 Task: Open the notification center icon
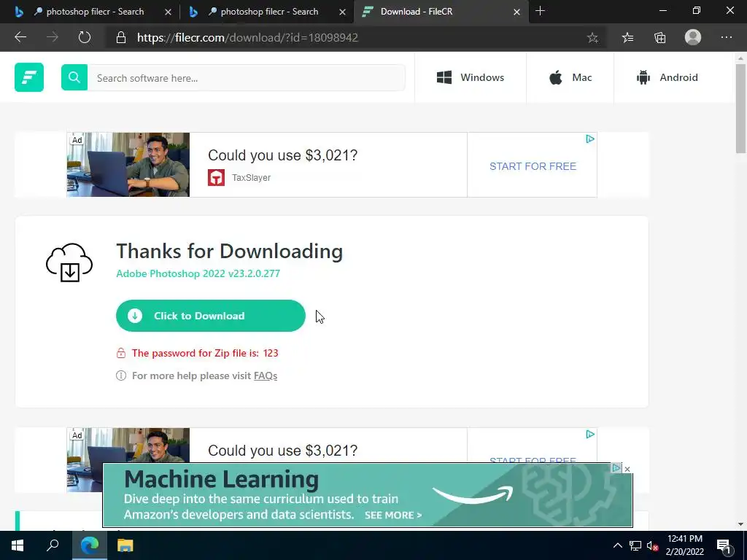[724, 545]
